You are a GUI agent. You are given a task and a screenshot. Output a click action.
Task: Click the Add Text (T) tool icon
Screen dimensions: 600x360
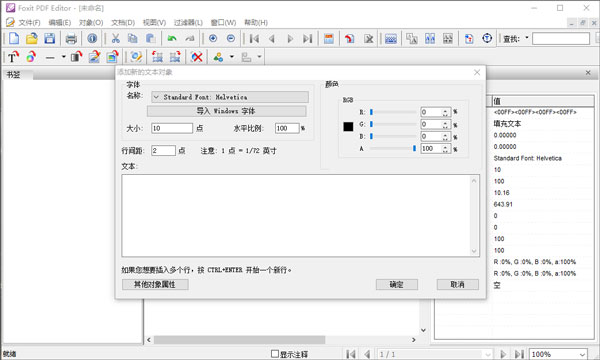coord(13,57)
